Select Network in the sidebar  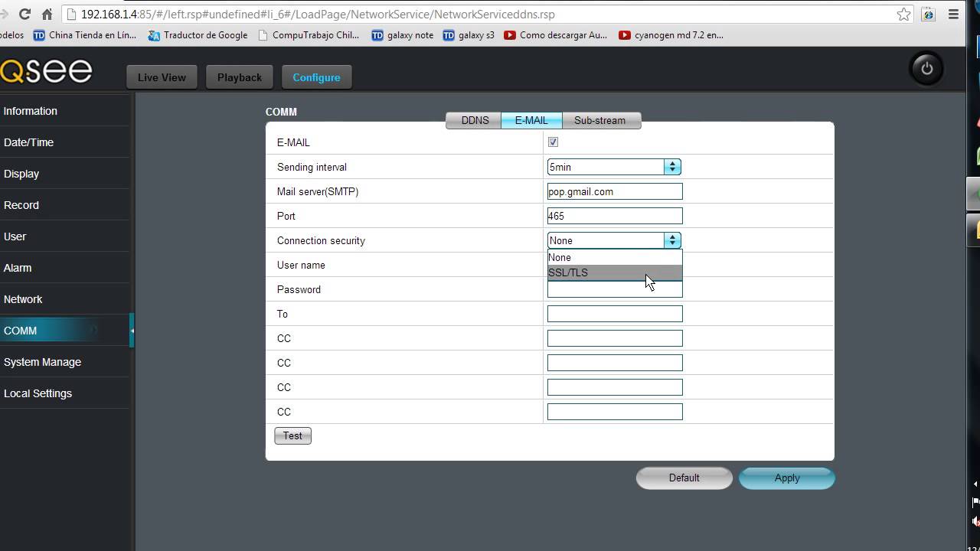65,299
